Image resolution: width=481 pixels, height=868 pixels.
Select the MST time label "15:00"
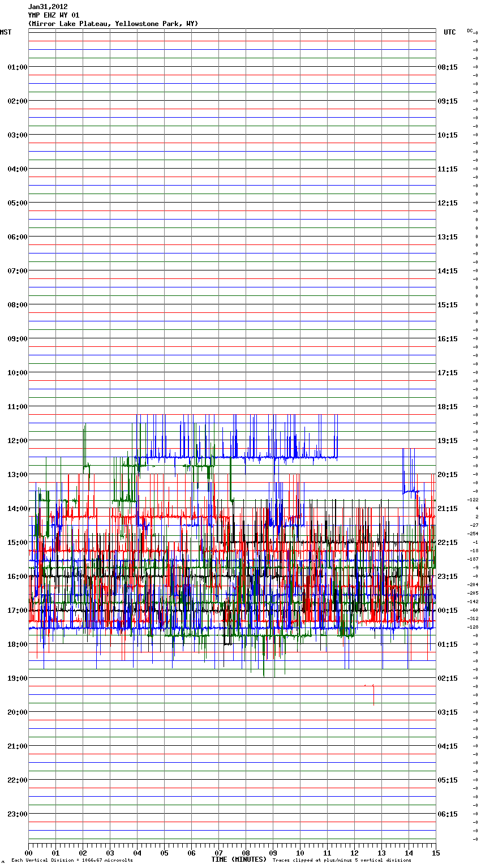[18, 543]
